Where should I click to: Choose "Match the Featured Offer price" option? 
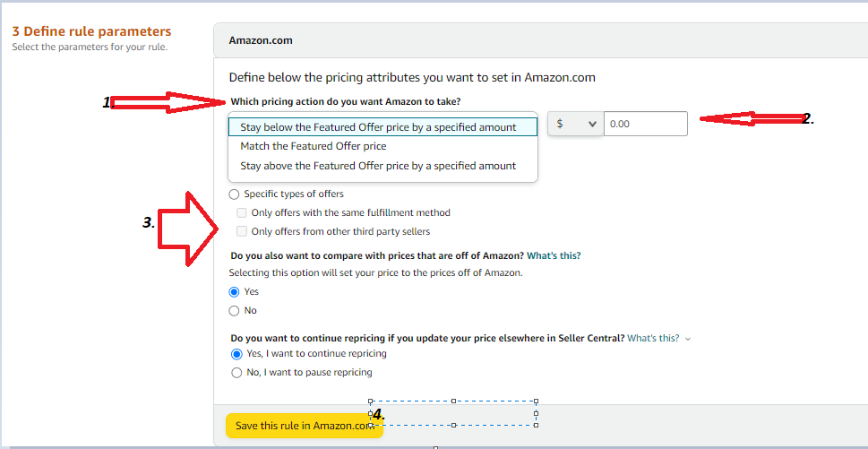point(313,146)
